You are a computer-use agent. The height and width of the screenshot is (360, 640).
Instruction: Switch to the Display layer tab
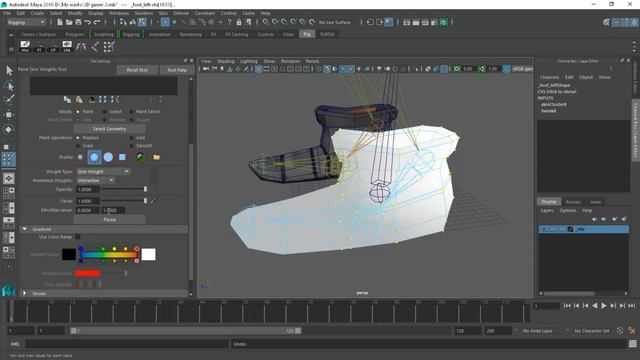(x=549, y=202)
